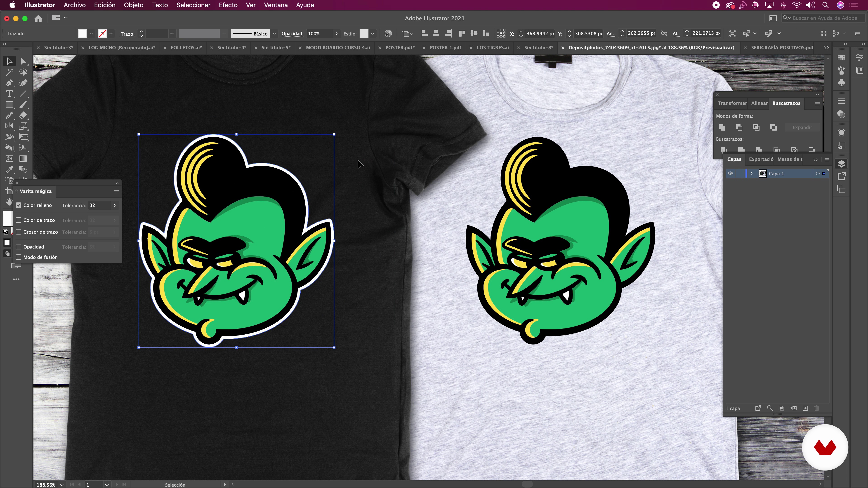Screen dimensions: 868x488
Task: Create a new layer in Capas panel
Action: coord(805,408)
